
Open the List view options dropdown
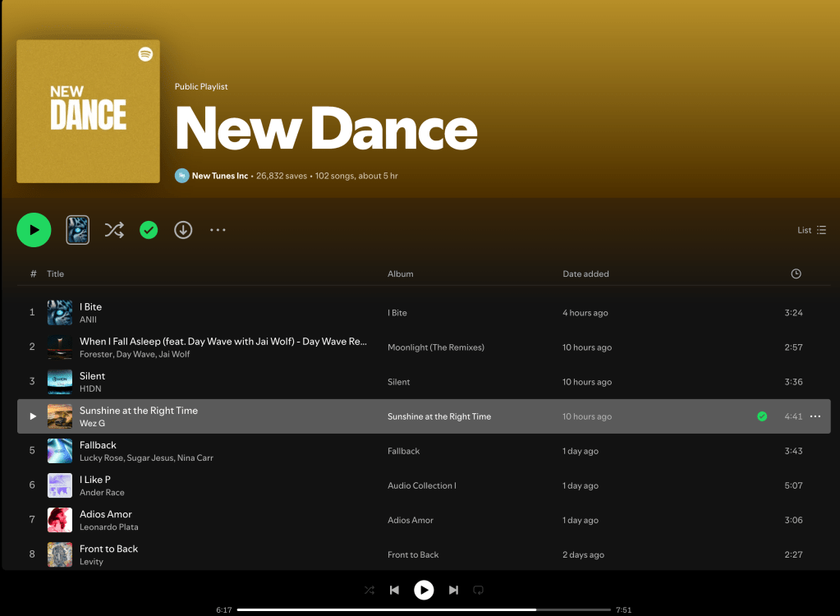coord(811,230)
